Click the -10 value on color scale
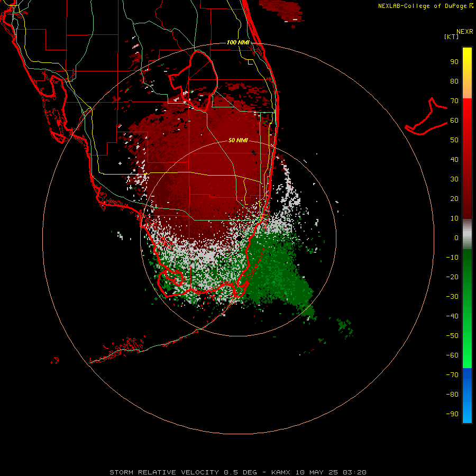This screenshot has height=476, width=476. click(x=452, y=258)
